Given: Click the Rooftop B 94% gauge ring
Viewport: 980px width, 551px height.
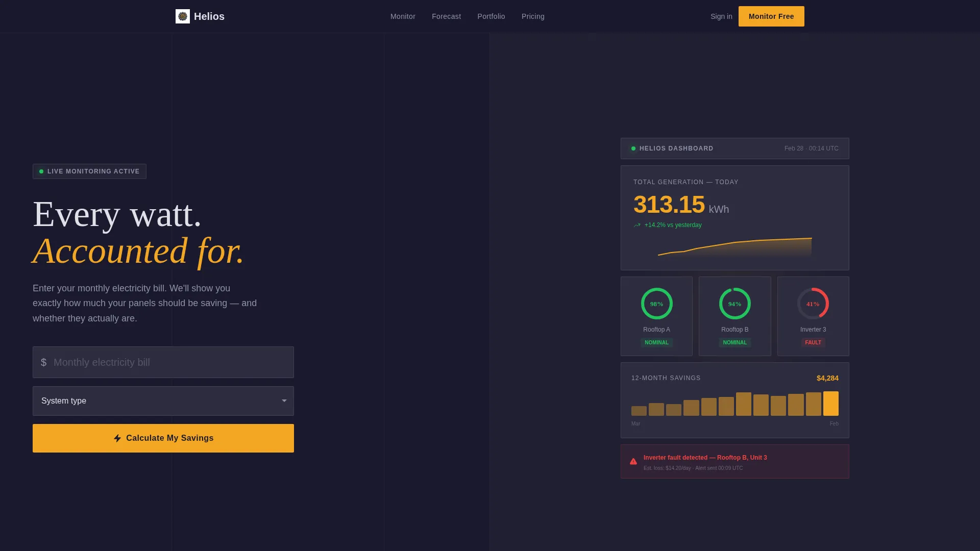Looking at the screenshot, I should [735, 304].
